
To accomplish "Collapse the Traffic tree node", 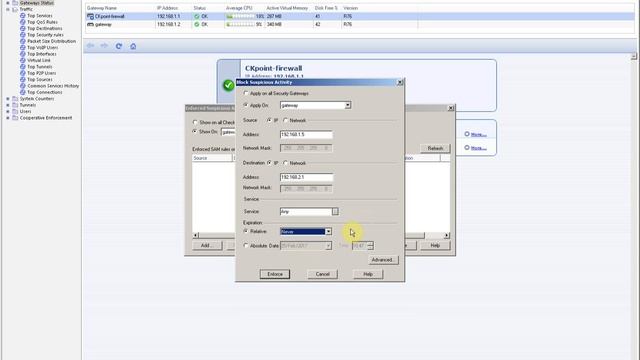I will [8, 9].
